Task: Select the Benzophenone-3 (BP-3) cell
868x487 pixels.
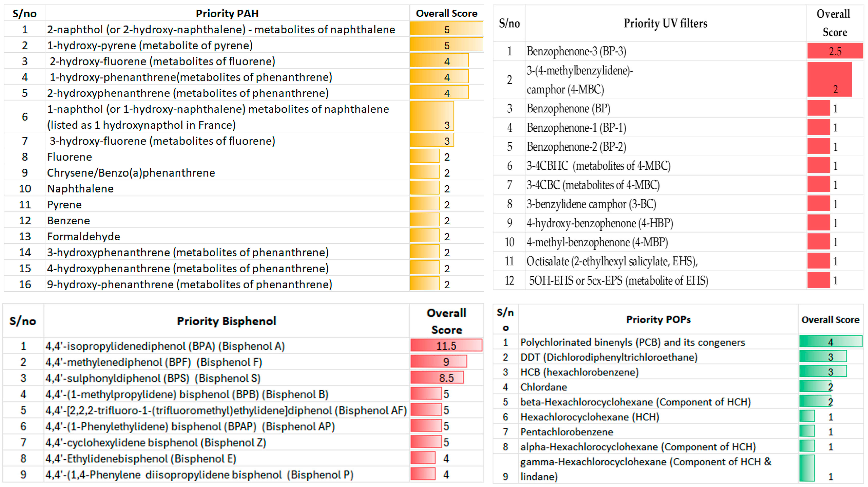Action: [x=577, y=51]
